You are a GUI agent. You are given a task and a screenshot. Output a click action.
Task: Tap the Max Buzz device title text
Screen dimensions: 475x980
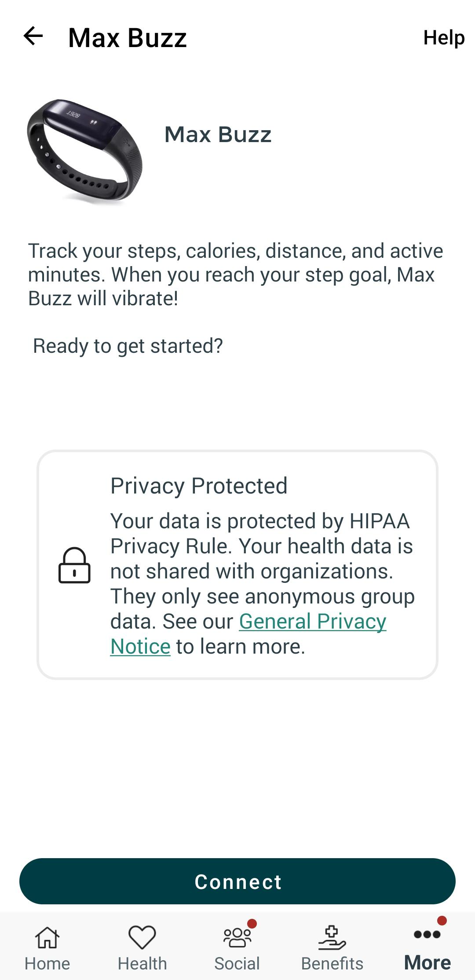[218, 134]
